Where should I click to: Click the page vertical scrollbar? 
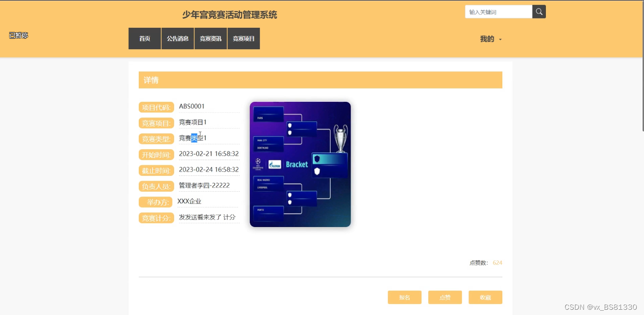(x=643, y=67)
